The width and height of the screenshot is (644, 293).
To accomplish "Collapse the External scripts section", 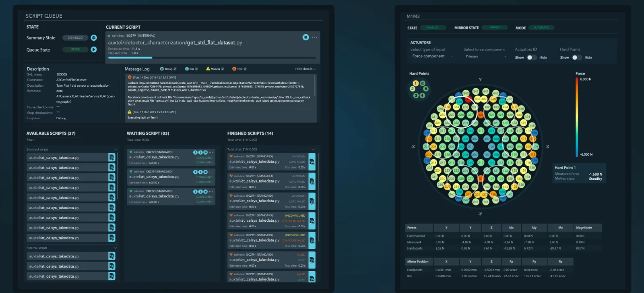I will 116,248.
